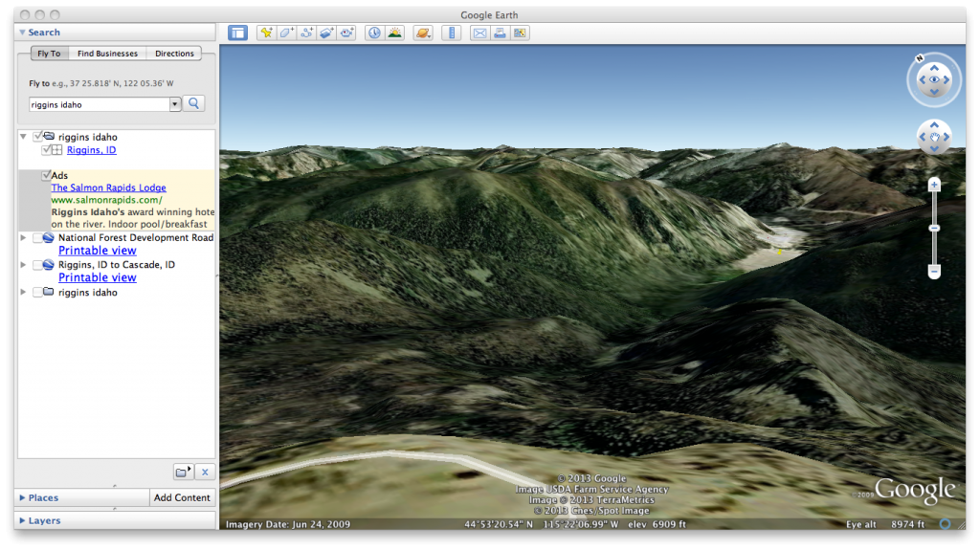Click the zoom slider handle
The image size is (980, 550).
pos(934,229)
